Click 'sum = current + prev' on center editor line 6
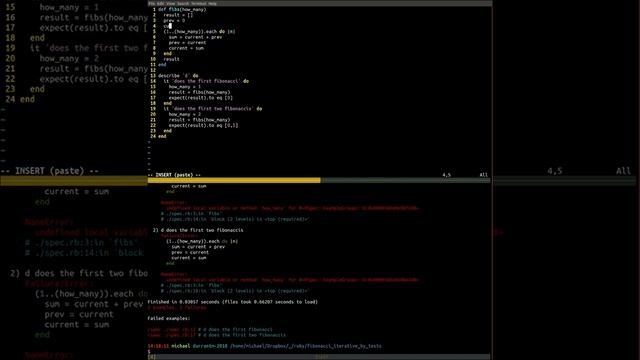 (196, 37)
